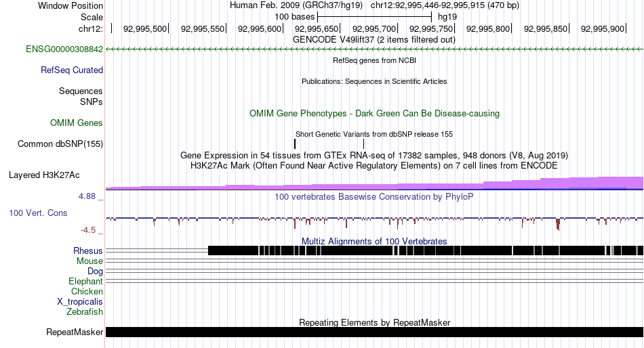Screen dimensions: 644x348
Task: Click 'Multiz Alignments of 100 Vertebrates' title
Action: coord(374,241)
